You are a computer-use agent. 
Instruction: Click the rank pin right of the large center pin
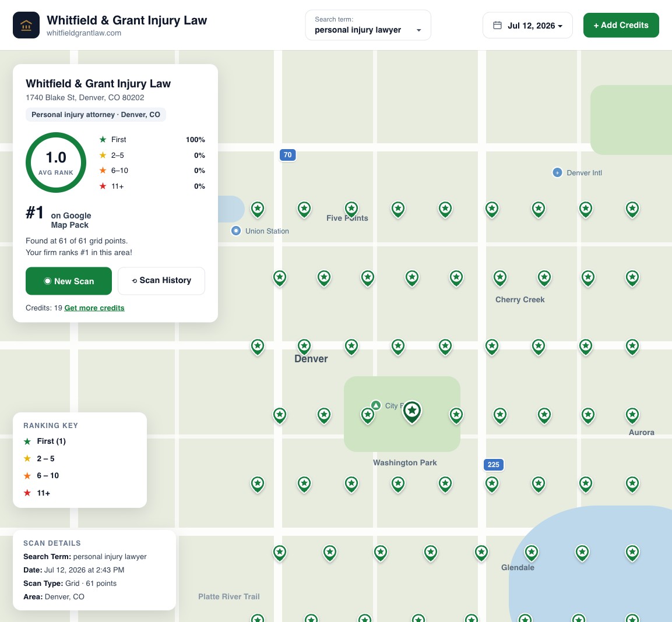[456, 415]
